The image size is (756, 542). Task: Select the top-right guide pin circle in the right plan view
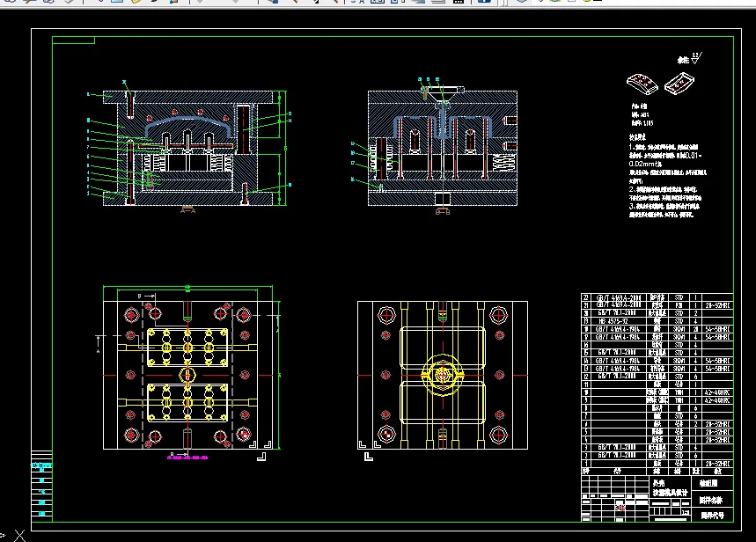(498, 315)
